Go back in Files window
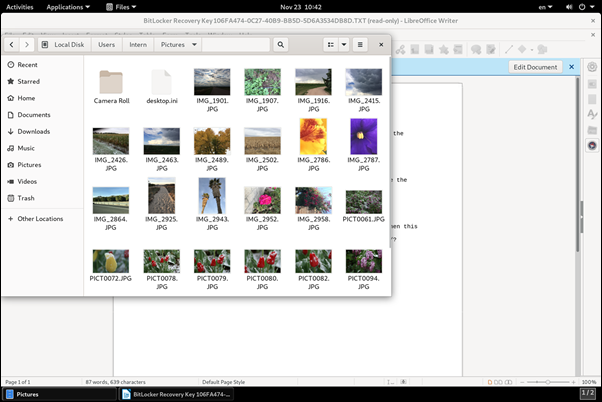The width and height of the screenshot is (602, 402). [12, 45]
